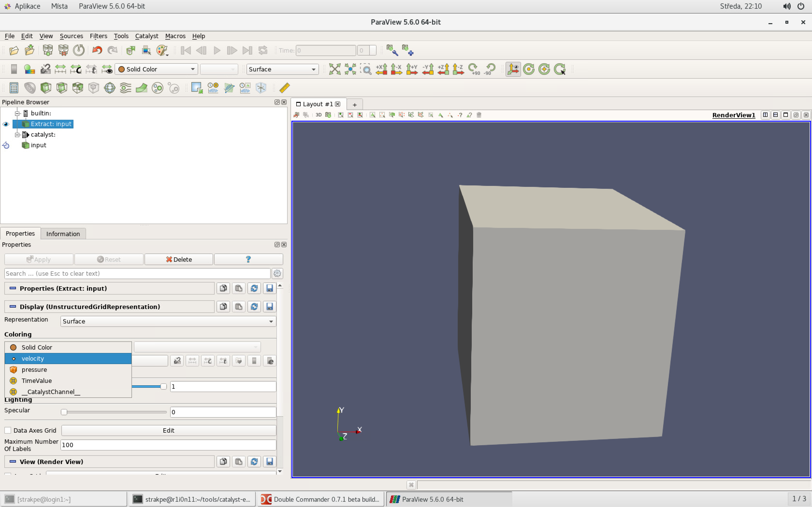Switch to the Information tab
Viewport: 812px width, 507px height.
(x=63, y=234)
